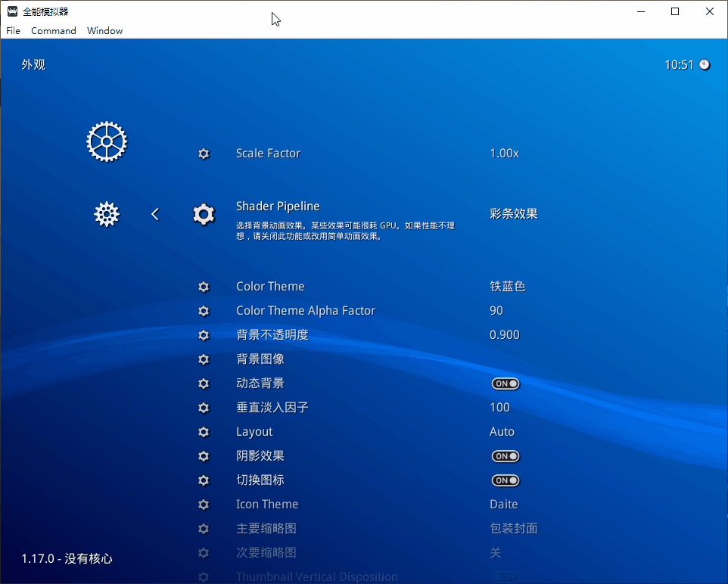Open the Command menu

(54, 31)
